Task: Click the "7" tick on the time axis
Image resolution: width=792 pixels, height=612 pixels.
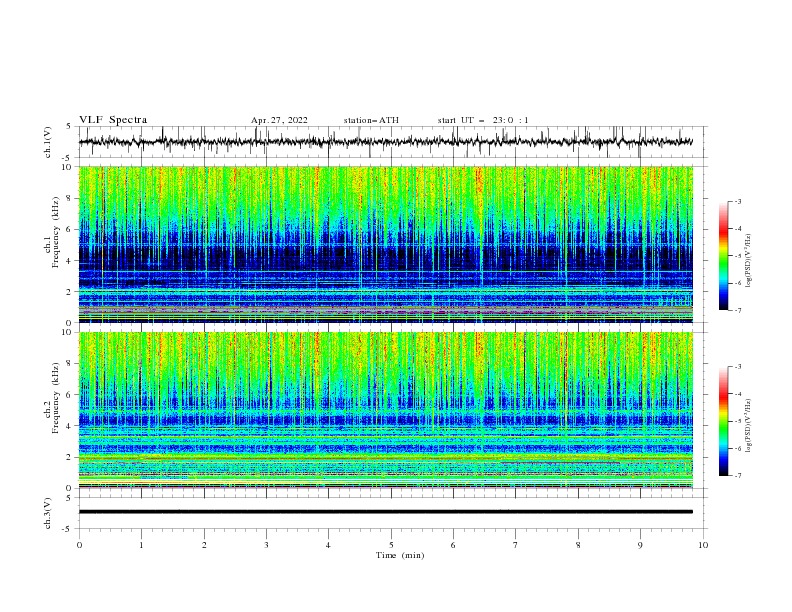Action: (x=516, y=545)
